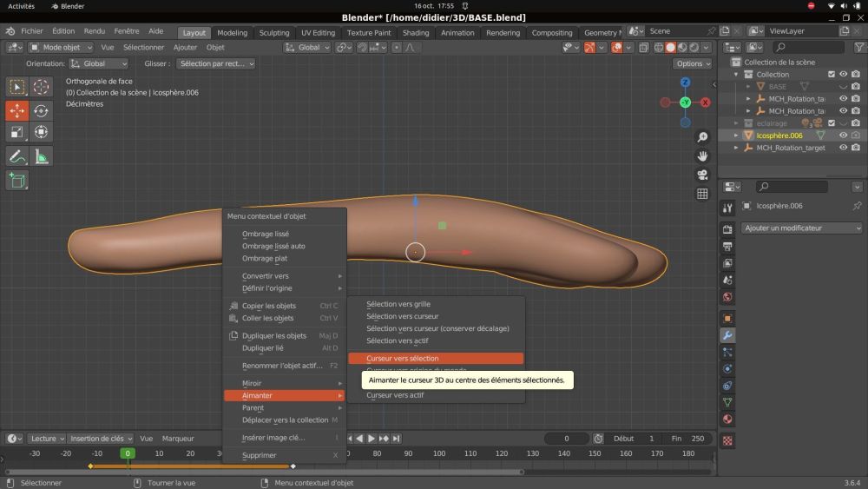
Task: Select the Measure tool
Action: 41,156
